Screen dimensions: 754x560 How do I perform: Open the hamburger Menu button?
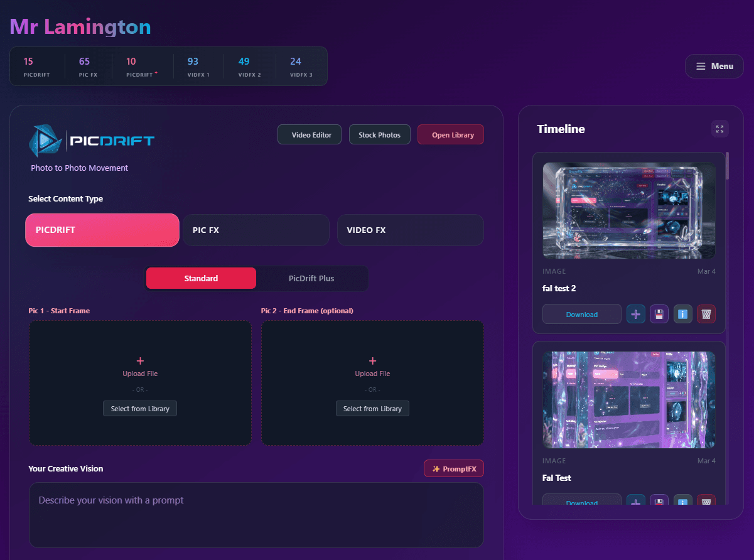pyautogui.click(x=714, y=66)
